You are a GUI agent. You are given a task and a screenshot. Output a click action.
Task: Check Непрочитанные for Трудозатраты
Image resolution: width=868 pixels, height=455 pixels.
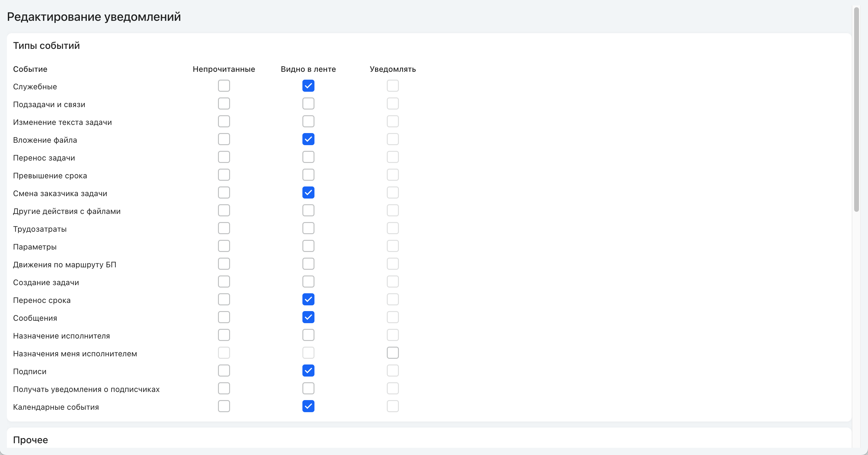(x=224, y=228)
